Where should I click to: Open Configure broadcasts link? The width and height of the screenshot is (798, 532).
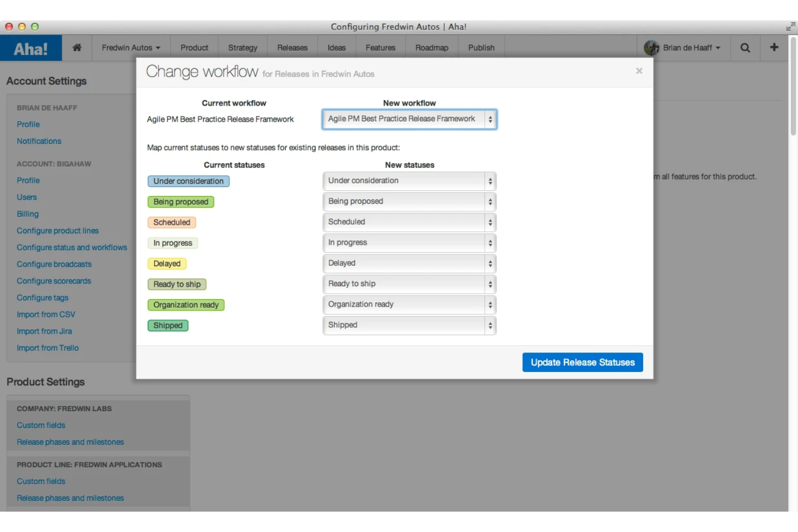pyautogui.click(x=54, y=264)
